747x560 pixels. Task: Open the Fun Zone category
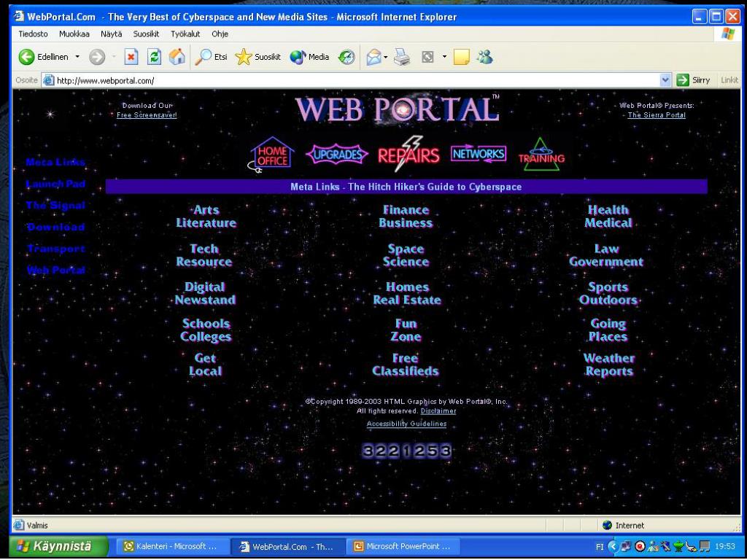pos(406,330)
